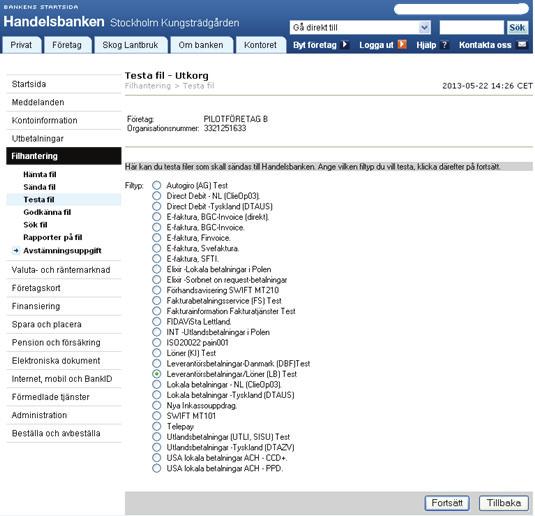The height and width of the screenshot is (516, 535).
Task: Click the envelope icon by Kontakta oss
Action: [522, 44]
